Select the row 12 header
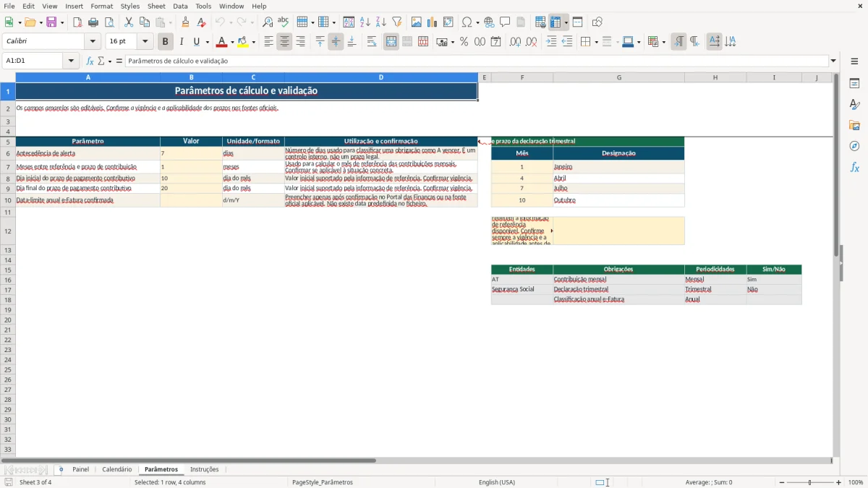The width and height of the screenshot is (868, 488). pos(8,231)
